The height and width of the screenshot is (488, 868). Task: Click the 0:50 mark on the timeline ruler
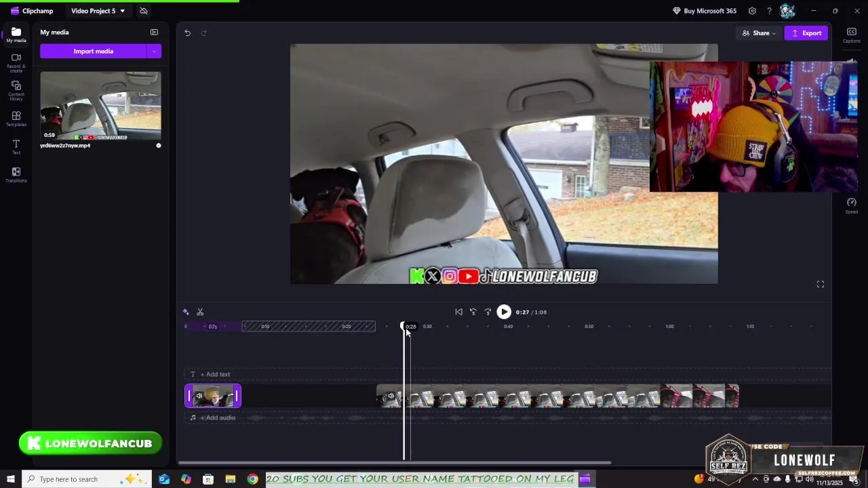589,327
